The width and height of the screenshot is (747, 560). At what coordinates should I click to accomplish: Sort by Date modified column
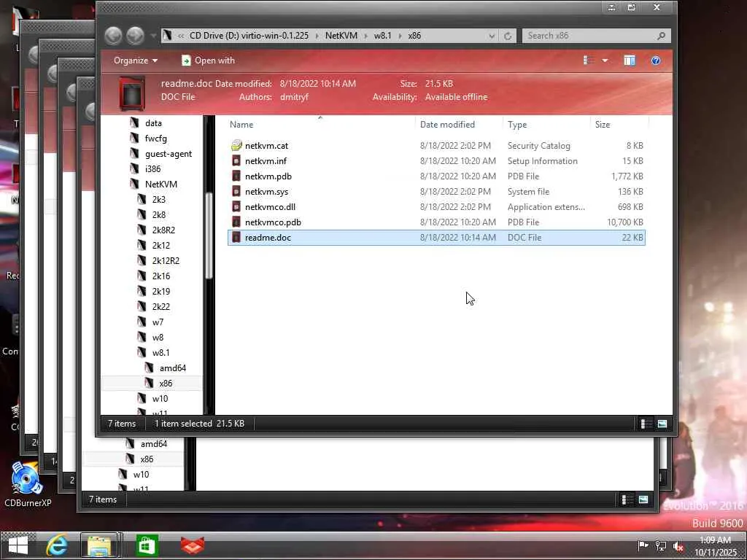tap(459, 124)
